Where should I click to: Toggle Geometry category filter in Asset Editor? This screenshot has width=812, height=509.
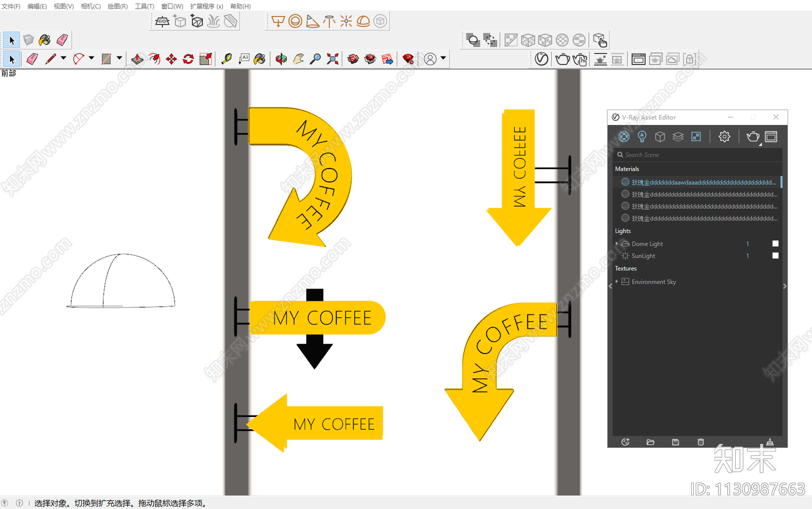tap(660, 136)
